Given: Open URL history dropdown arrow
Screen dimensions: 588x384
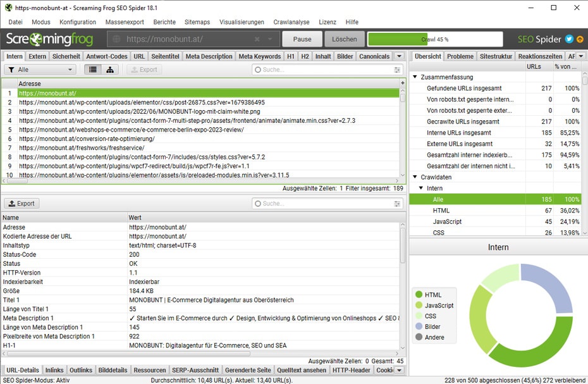Looking at the screenshot, I should pos(270,39).
